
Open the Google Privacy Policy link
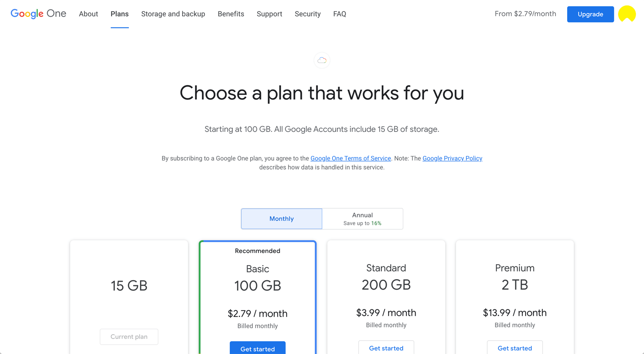click(453, 159)
